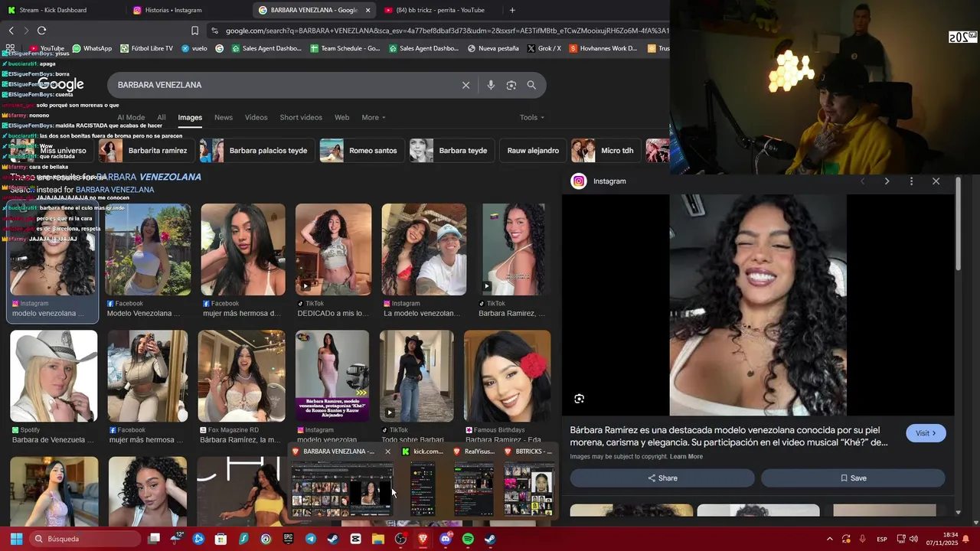Open volume control in system tray
Screen dimensions: 980x551
point(913,539)
